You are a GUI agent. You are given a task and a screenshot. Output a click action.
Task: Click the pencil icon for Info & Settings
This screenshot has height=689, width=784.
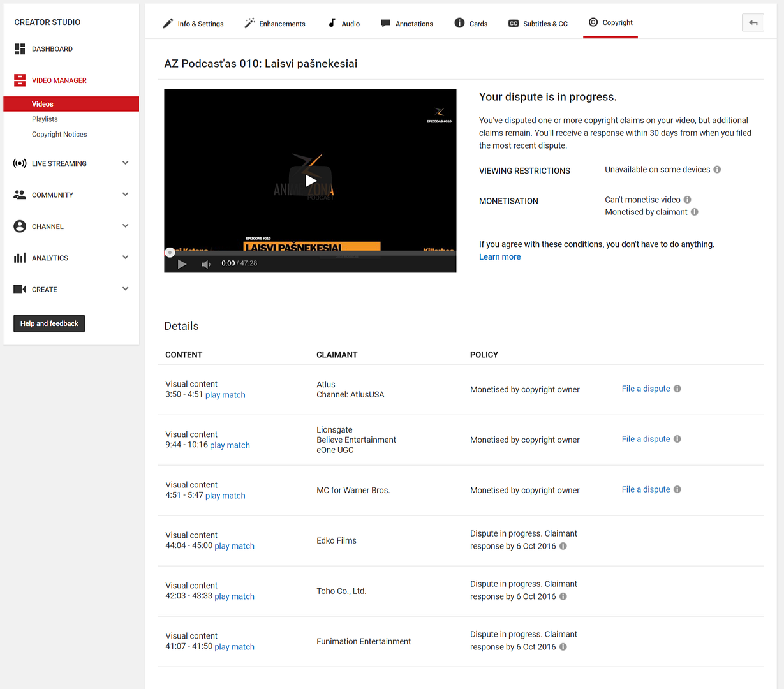pos(168,24)
